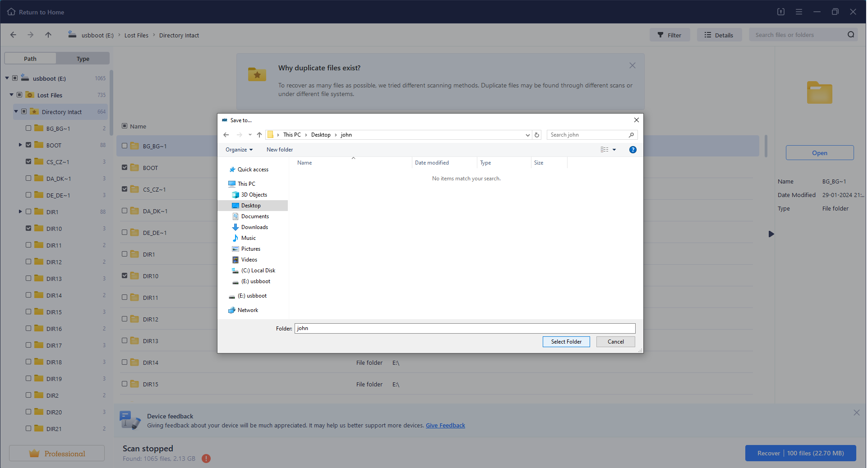Image resolution: width=868 pixels, height=468 pixels.
Task: Close the Device feedback banner
Action: click(857, 413)
